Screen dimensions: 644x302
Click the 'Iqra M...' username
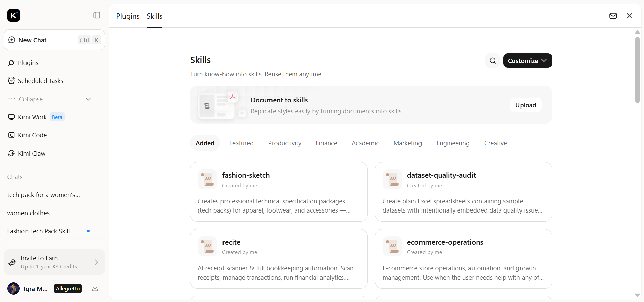(x=36, y=289)
